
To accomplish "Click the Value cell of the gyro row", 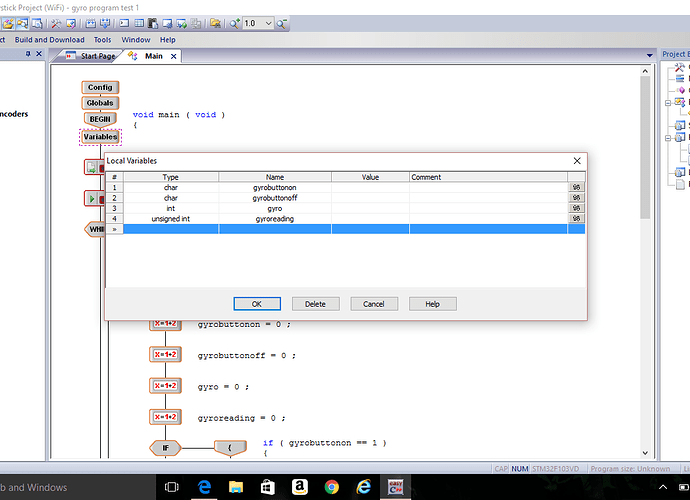I will click(x=370, y=208).
